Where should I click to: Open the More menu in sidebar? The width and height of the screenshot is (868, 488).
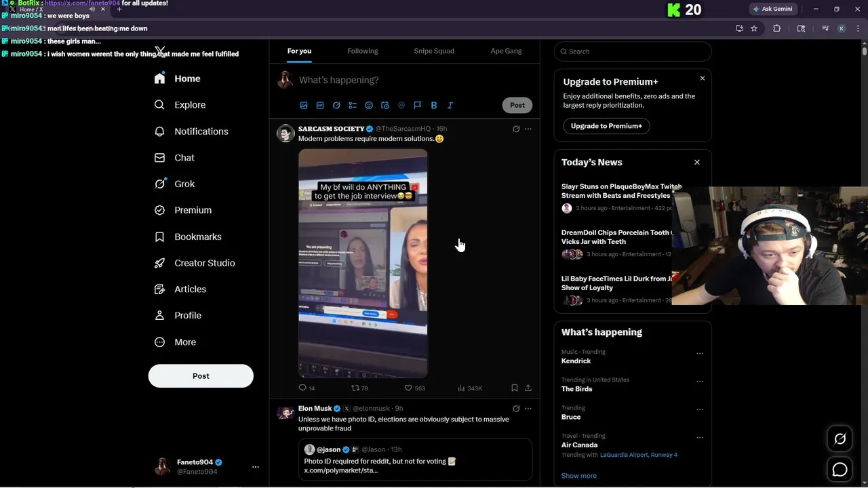pos(175,342)
